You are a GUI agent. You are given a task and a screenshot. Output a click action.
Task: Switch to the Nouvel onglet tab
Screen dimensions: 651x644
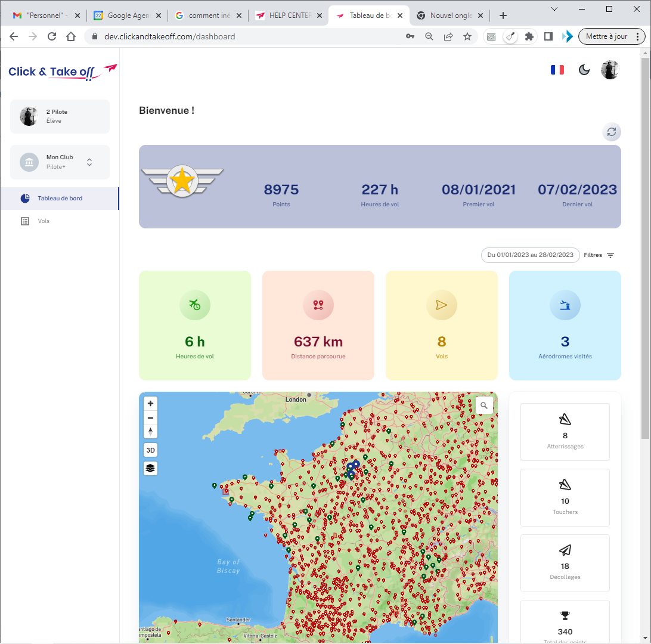pos(449,16)
